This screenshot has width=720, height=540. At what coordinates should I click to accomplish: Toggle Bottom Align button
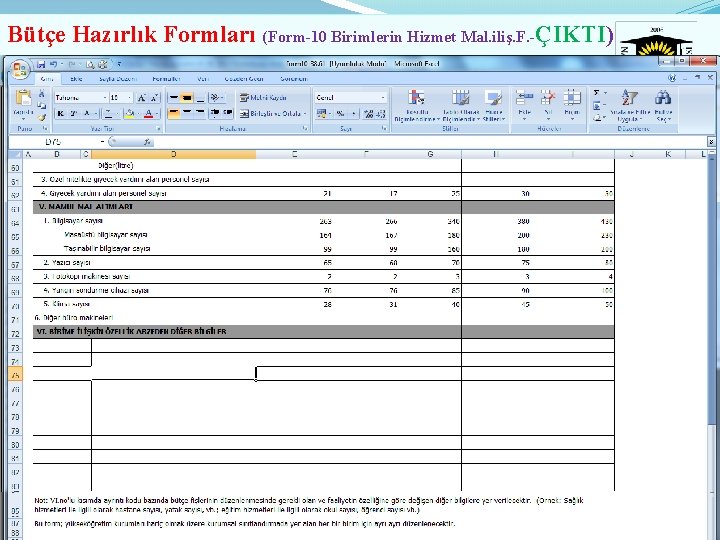tap(200, 97)
